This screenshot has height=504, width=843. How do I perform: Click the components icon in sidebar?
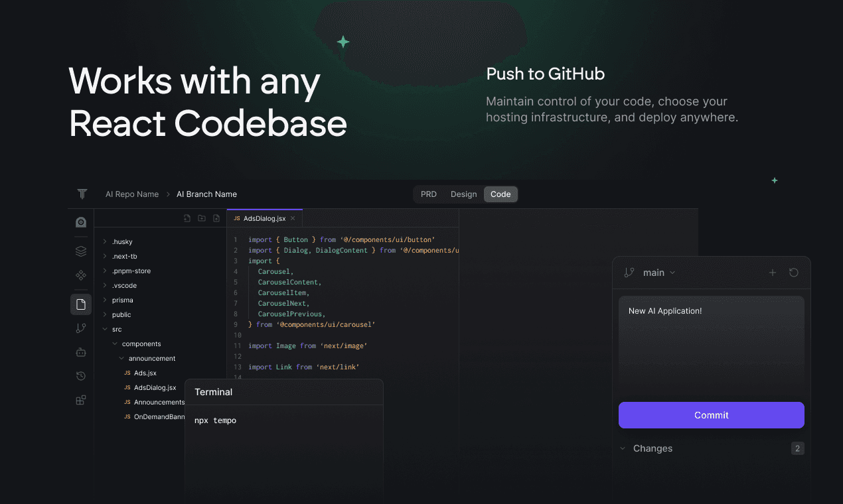[x=81, y=275]
